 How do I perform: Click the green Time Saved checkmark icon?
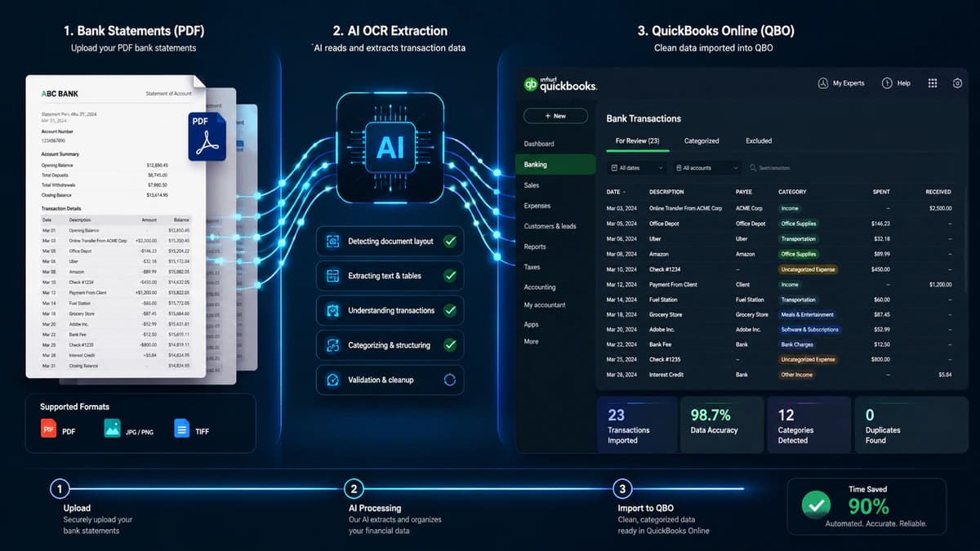pyautogui.click(x=815, y=506)
